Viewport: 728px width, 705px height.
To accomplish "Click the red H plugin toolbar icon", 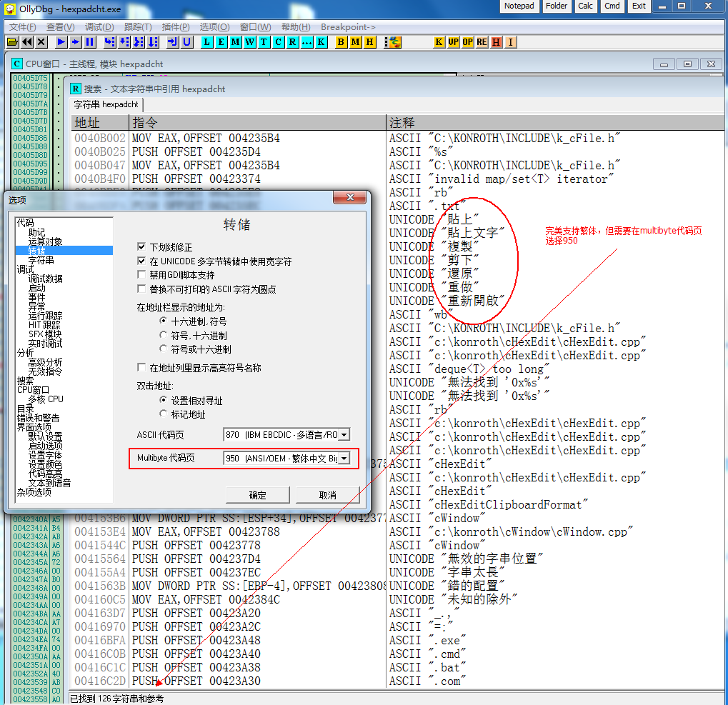I will (497, 42).
